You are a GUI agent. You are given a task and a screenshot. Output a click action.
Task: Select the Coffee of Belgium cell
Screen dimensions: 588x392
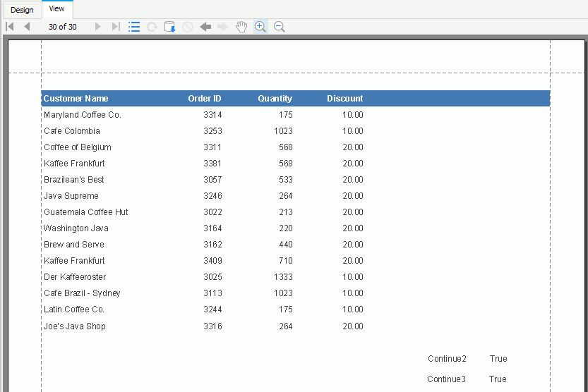[78, 147]
